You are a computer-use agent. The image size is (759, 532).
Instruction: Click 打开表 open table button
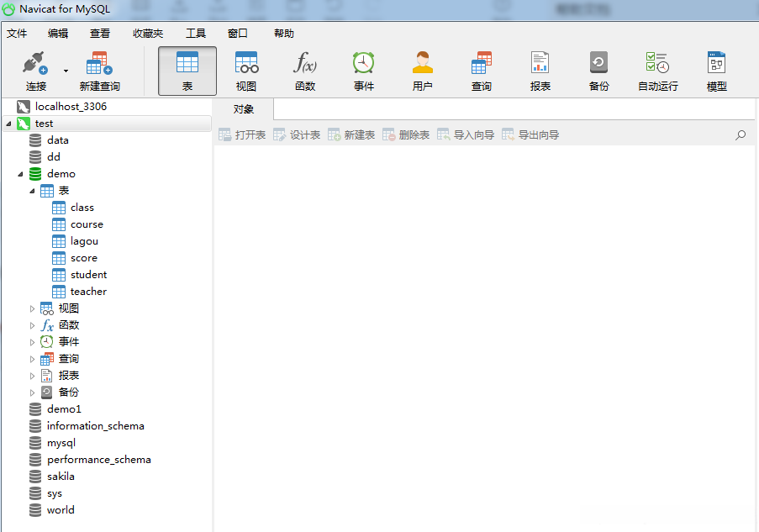click(242, 135)
